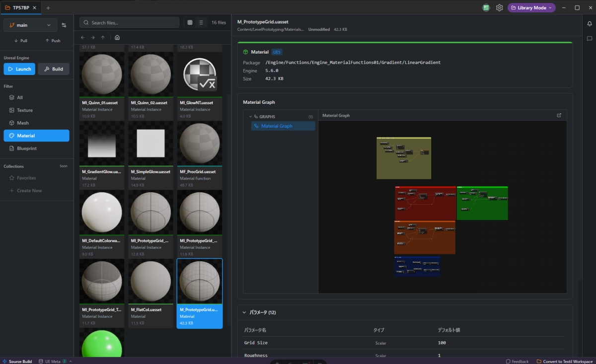
Task: Switch to list view layout
Action: pyautogui.click(x=201, y=22)
